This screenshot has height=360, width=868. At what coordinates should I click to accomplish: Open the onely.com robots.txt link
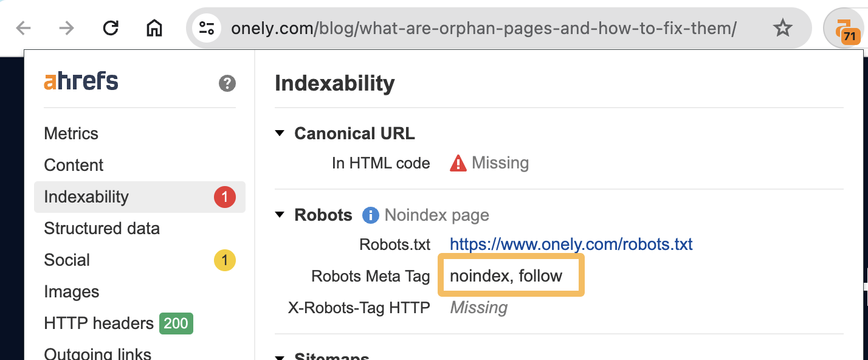click(570, 244)
